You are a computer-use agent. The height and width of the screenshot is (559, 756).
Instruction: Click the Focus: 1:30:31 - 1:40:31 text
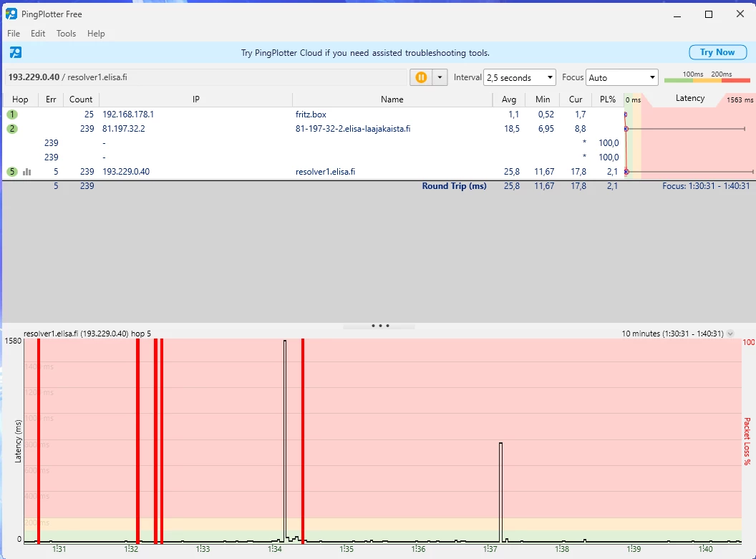click(x=706, y=186)
